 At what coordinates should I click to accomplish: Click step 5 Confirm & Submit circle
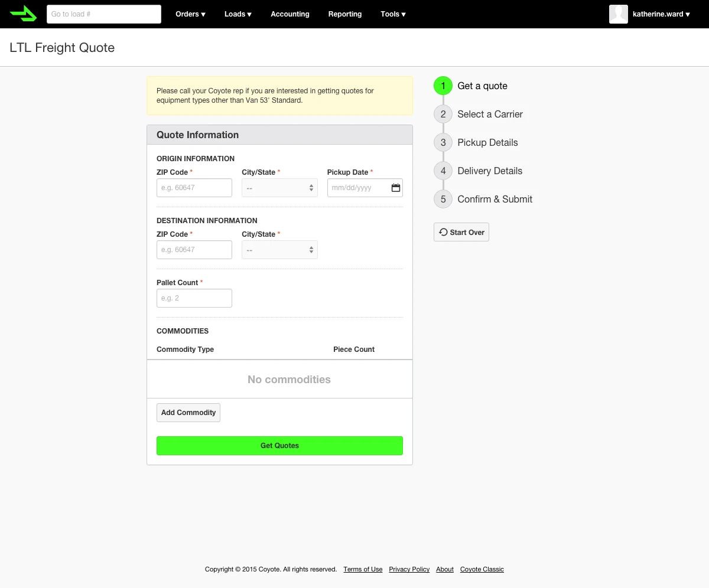tap(443, 199)
